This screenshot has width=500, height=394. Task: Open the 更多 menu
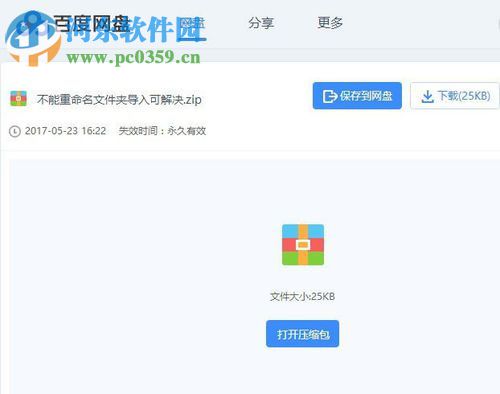coord(330,23)
